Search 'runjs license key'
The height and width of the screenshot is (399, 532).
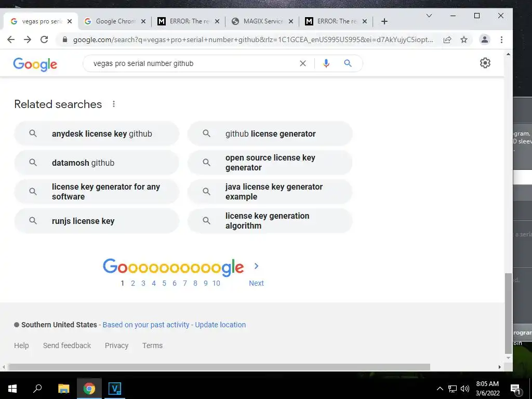coord(97,221)
